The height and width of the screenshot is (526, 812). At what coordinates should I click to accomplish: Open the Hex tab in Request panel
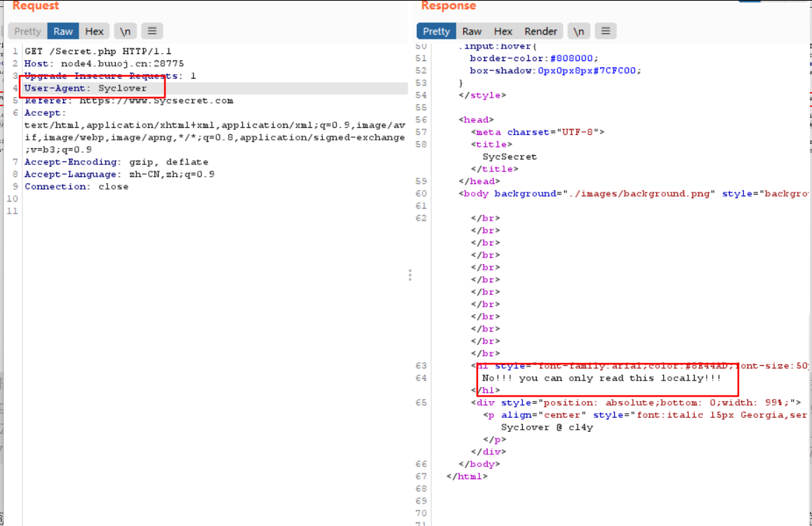coord(94,31)
